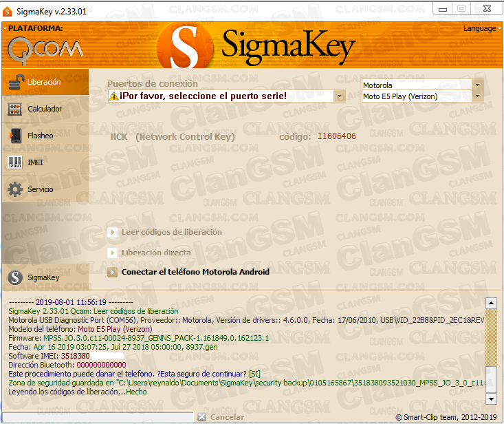This screenshot has height=424, width=504.
Task: Click the padlock Liberación icon
Action: click(x=16, y=82)
